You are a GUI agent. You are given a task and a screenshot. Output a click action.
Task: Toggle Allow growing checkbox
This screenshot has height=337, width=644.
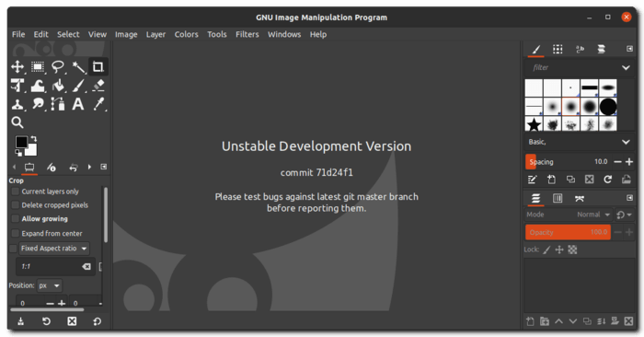[x=16, y=218]
